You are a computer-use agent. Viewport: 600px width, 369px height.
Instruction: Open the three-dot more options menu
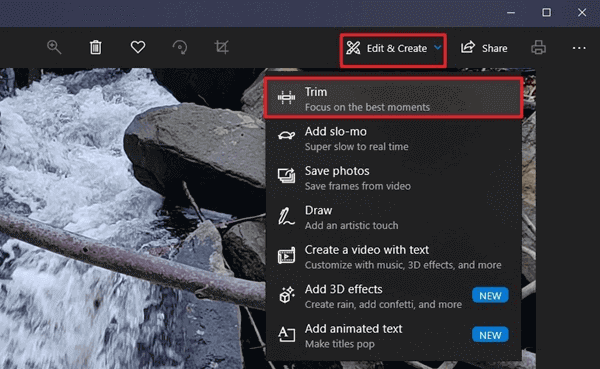click(579, 48)
